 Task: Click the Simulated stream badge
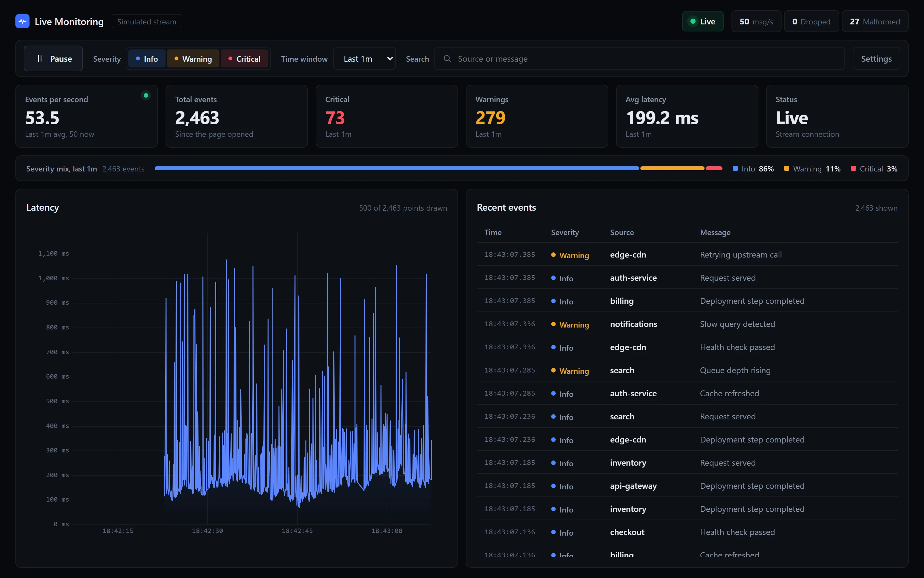(147, 22)
